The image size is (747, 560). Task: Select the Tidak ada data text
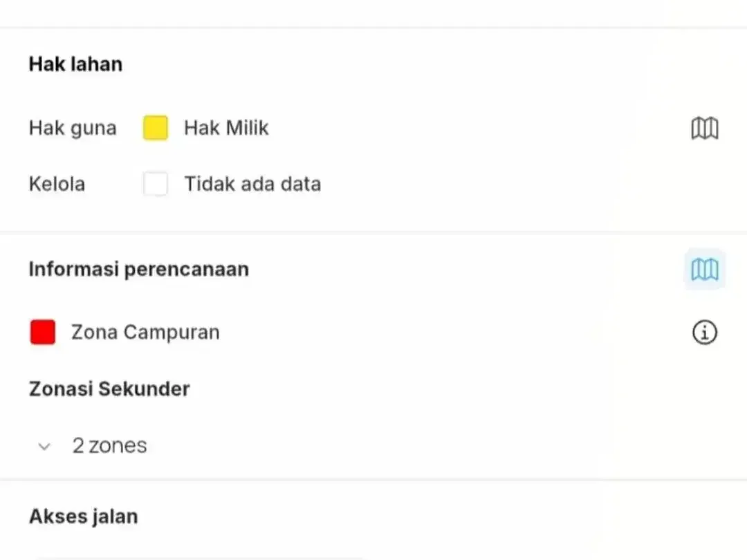tap(252, 184)
